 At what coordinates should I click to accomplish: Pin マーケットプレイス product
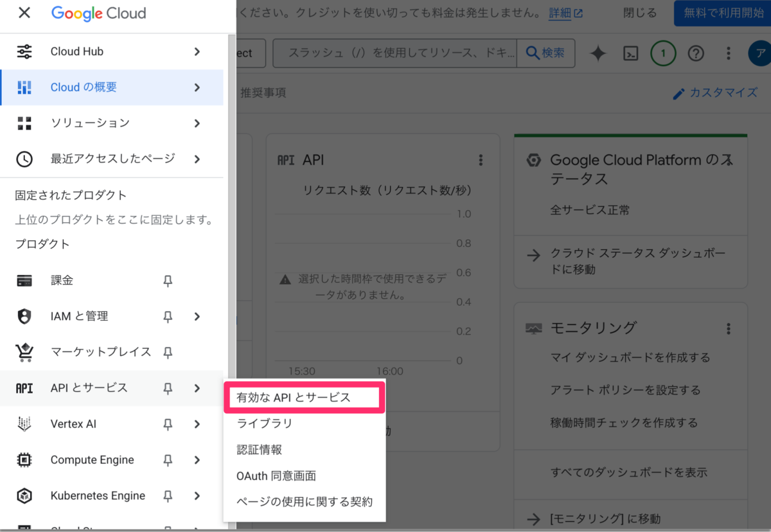point(168,352)
